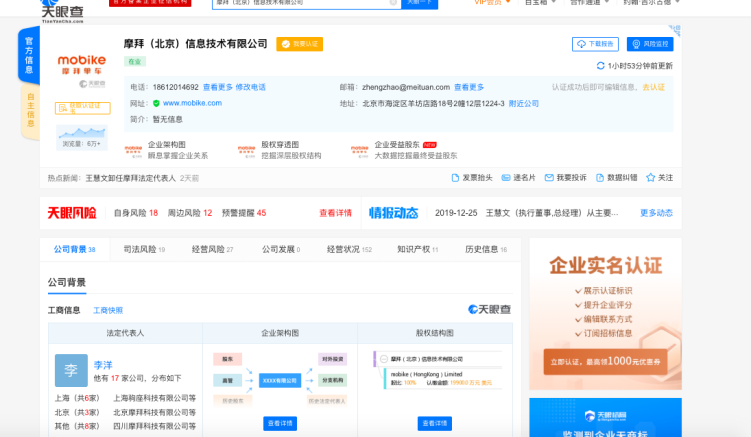
Task: Open the hot news 王慧文卸任摩拜法定代表人
Action: pyautogui.click(x=130, y=178)
